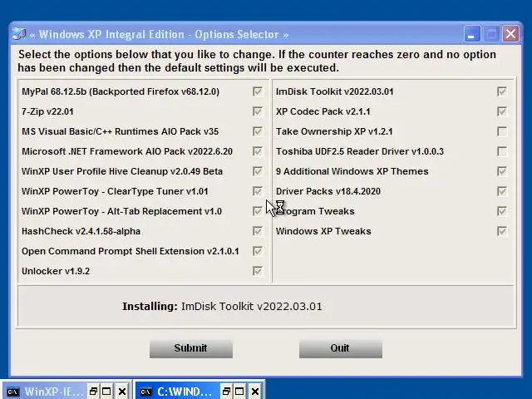Maximize the C:\WIND... minimized window
The image size is (532, 399).
239,392
